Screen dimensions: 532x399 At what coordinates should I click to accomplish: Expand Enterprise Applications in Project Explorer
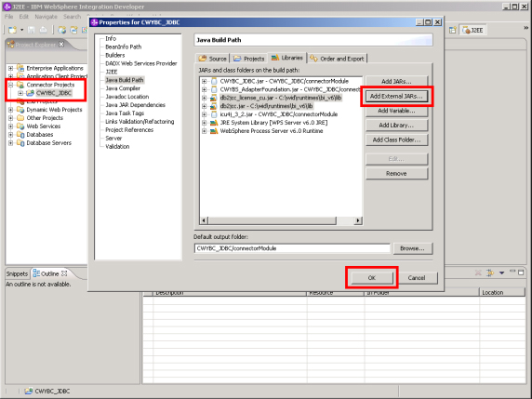[x=11, y=68]
